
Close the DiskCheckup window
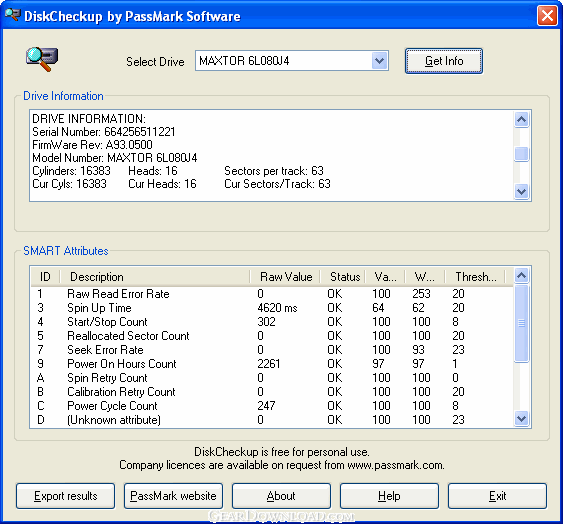(547, 16)
